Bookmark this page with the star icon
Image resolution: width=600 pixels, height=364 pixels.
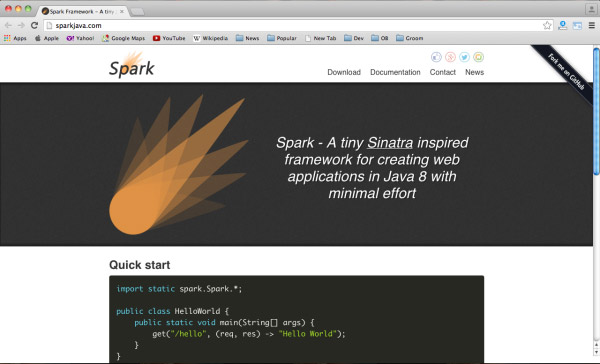click(x=547, y=25)
